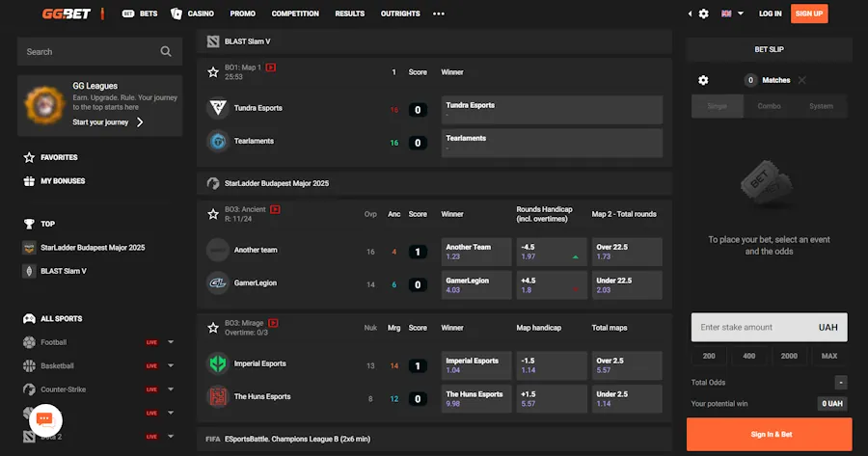
Task: Open the live chat support bubble
Action: pyautogui.click(x=45, y=420)
